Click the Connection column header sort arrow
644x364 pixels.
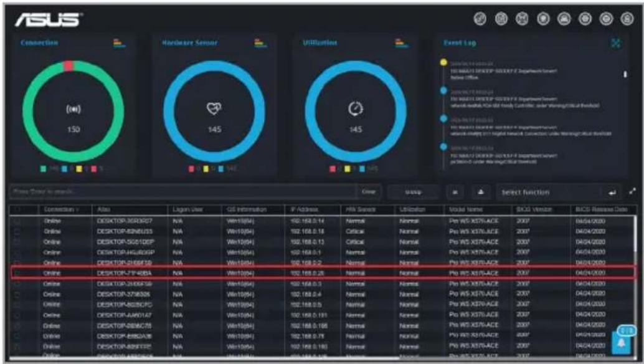coord(76,210)
